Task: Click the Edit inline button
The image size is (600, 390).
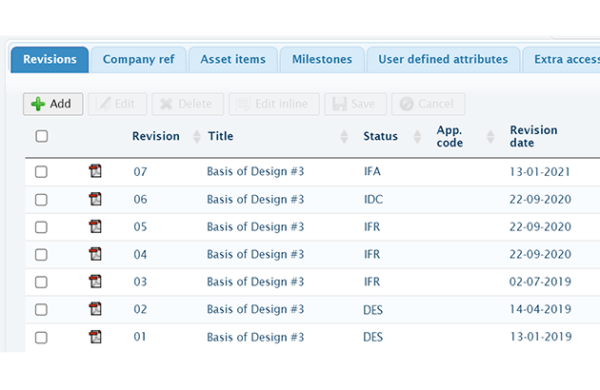Action: [x=274, y=104]
